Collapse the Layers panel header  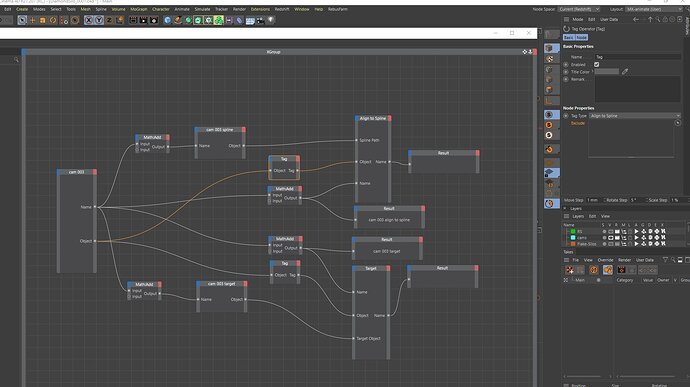pos(565,209)
